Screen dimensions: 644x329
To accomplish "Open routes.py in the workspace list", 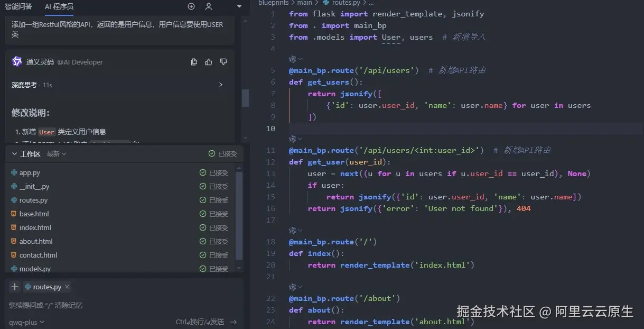I will point(34,200).
